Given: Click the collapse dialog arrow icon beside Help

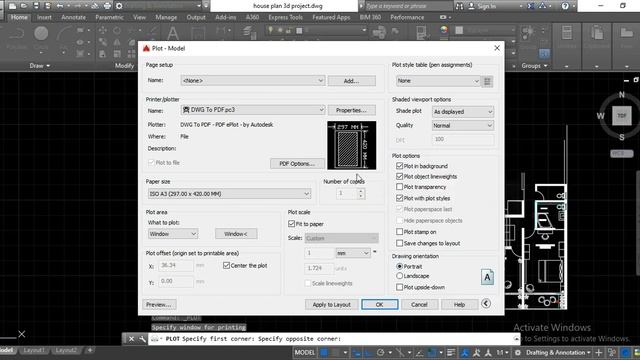Looking at the screenshot, I should [486, 304].
